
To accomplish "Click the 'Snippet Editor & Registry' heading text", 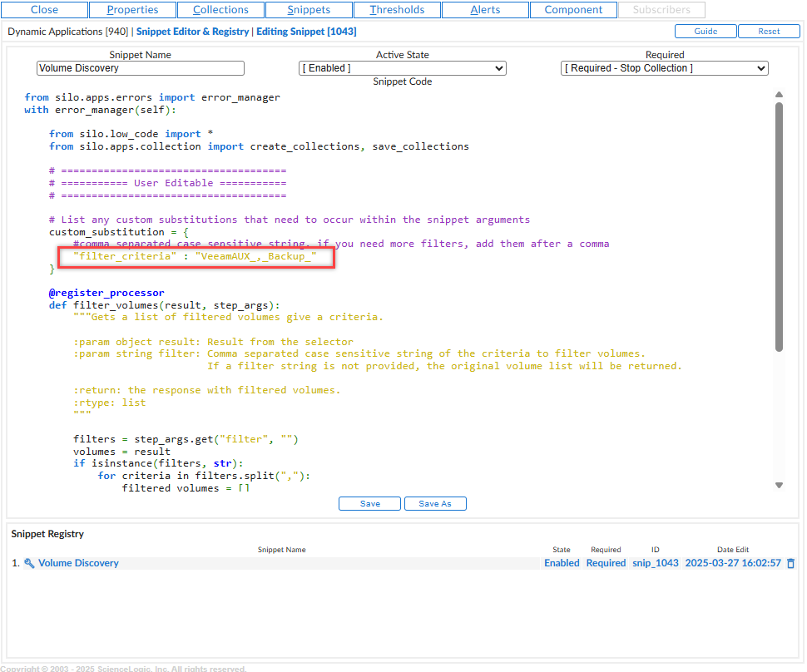I will [x=192, y=32].
